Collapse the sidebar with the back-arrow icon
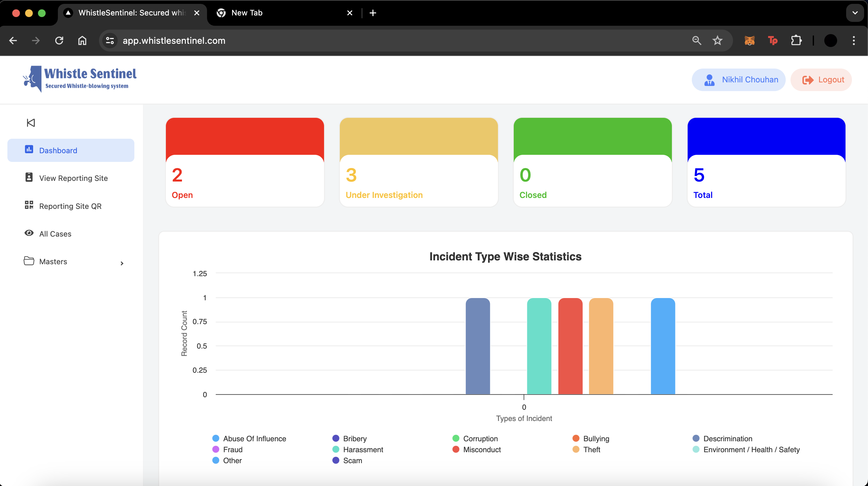Image resolution: width=868 pixels, height=486 pixels. [x=31, y=123]
